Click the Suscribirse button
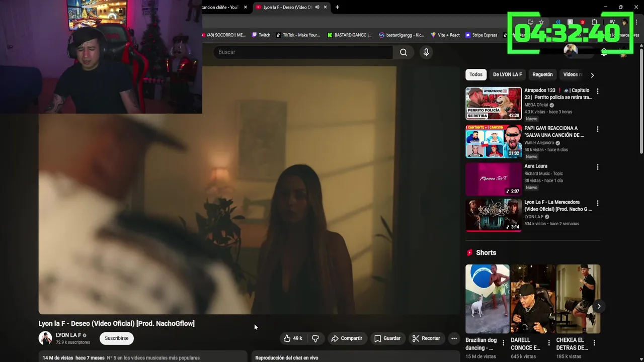Image resolution: width=644 pixels, height=362 pixels. click(116, 338)
